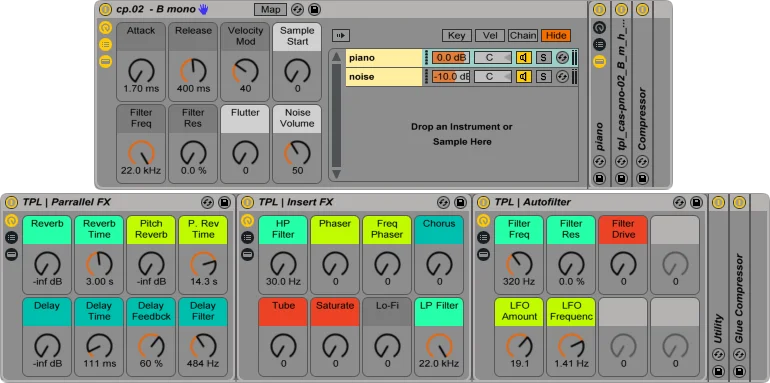The height and width of the screenshot is (383, 770).
Task: Hot-swap the TPL | Autofilter preset
Action: (x=679, y=202)
